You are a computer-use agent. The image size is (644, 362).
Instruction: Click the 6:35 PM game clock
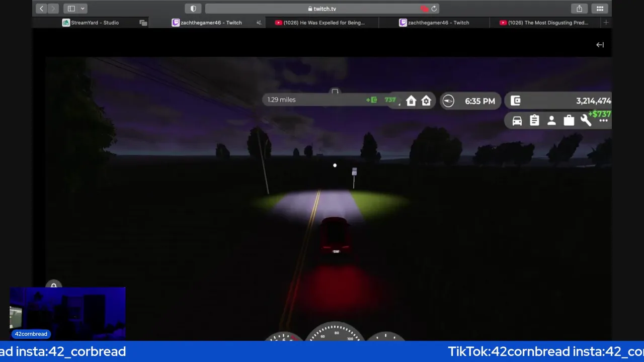click(480, 101)
